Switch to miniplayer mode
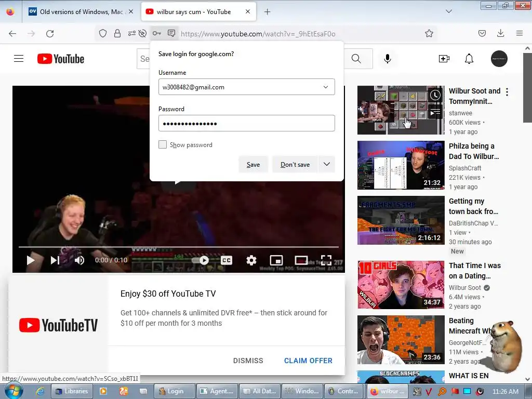Image resolution: width=532 pixels, height=399 pixels. [276, 260]
